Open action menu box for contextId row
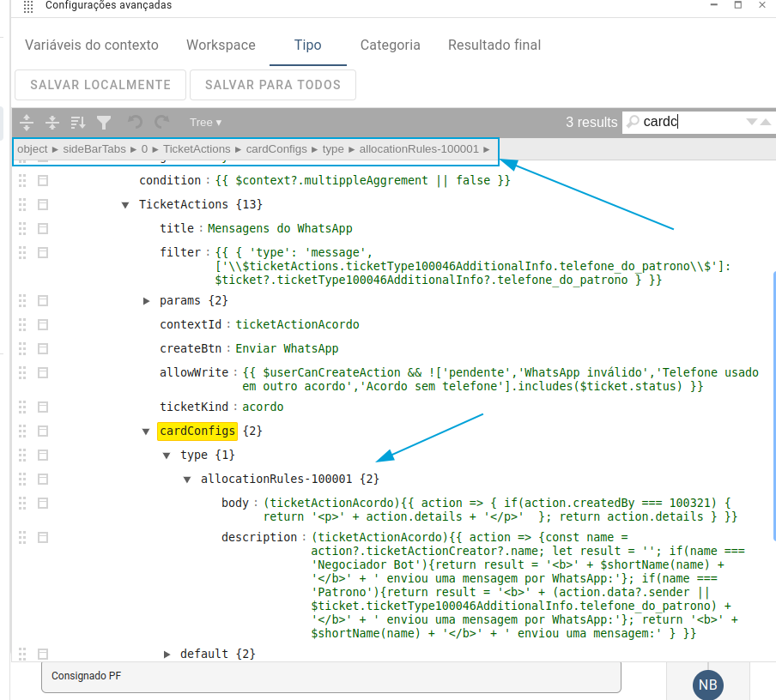 43,324
